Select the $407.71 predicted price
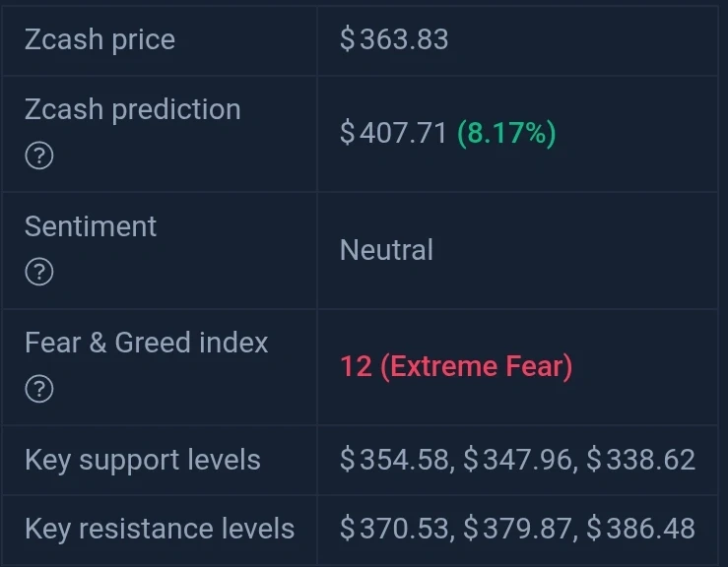The width and height of the screenshot is (728, 567). pos(393,133)
